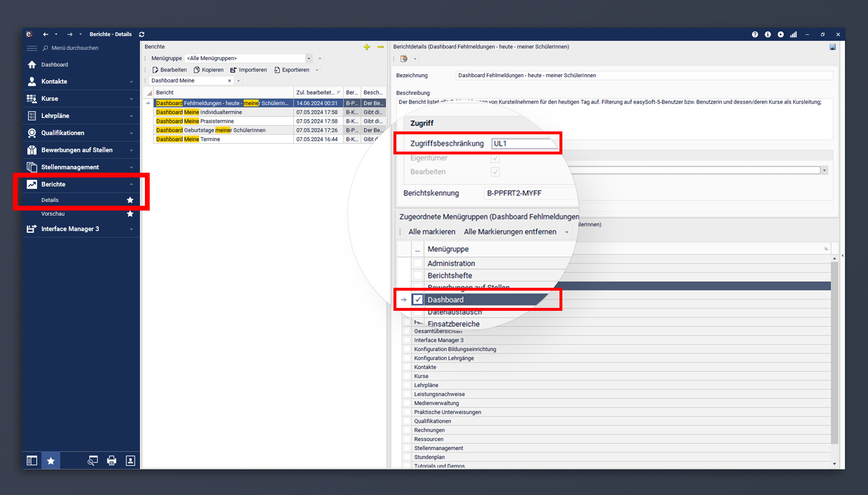
Task: Add a new report with yellow plus
Action: click(367, 47)
